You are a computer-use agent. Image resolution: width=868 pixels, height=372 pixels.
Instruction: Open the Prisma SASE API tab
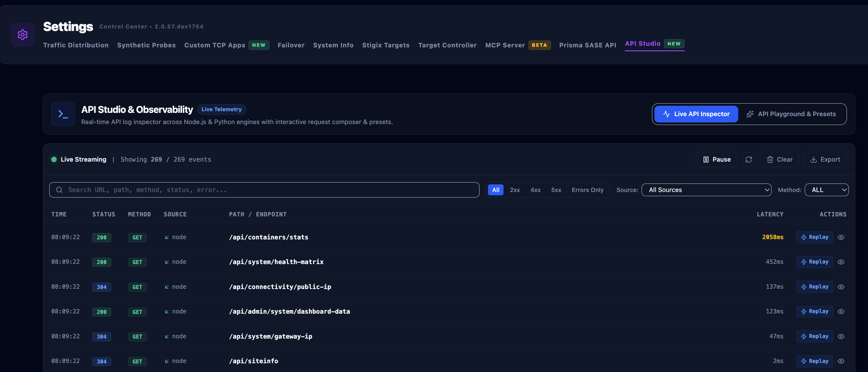[x=587, y=45]
